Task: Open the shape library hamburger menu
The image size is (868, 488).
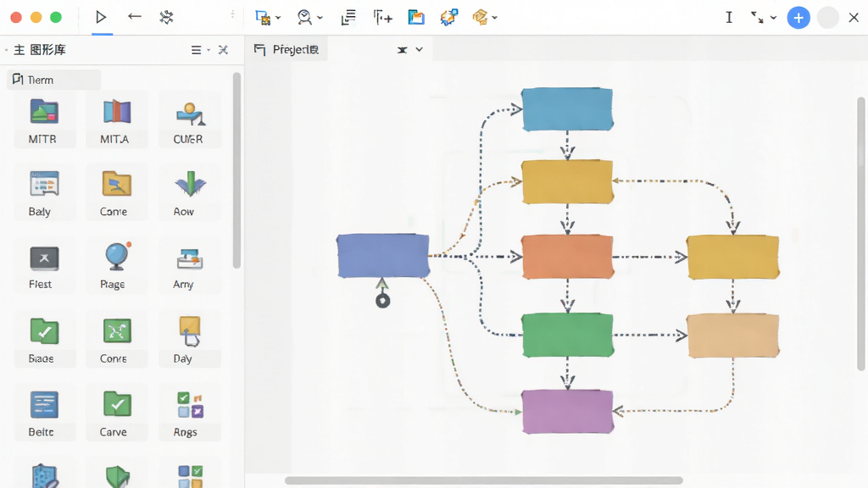Action: 196,50
